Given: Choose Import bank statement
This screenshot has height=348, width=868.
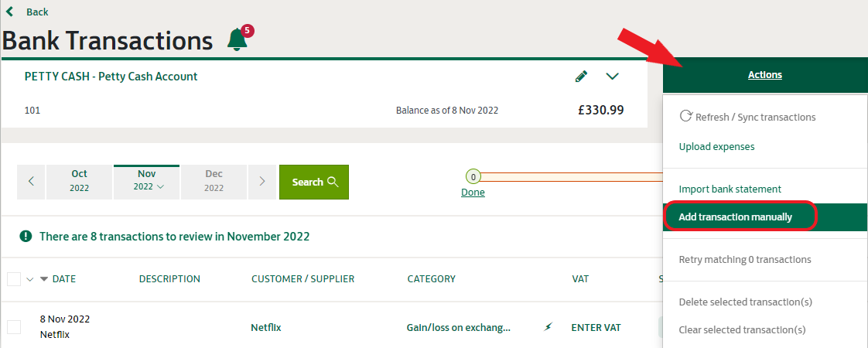Looking at the screenshot, I should (730, 189).
